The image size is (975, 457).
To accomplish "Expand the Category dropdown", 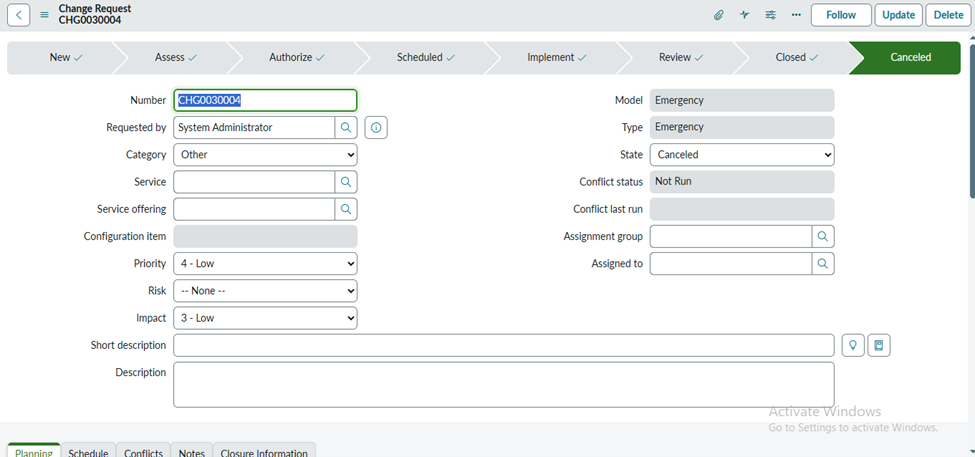I will coord(265,155).
